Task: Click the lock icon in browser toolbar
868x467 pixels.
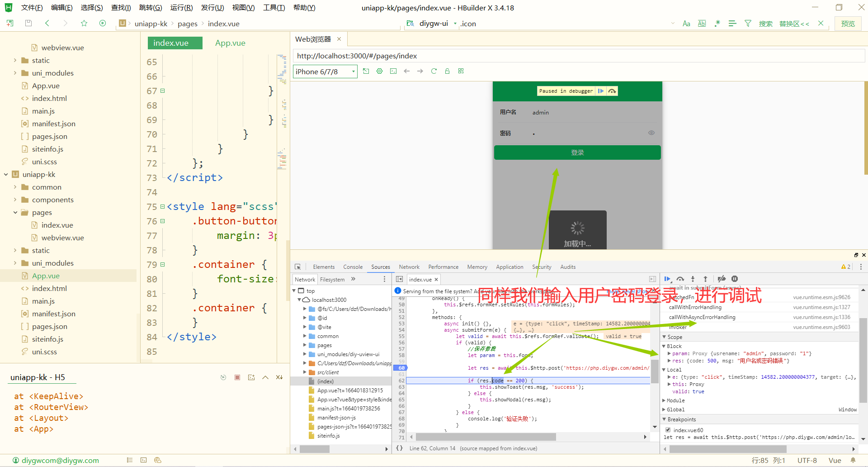Action: tap(448, 71)
